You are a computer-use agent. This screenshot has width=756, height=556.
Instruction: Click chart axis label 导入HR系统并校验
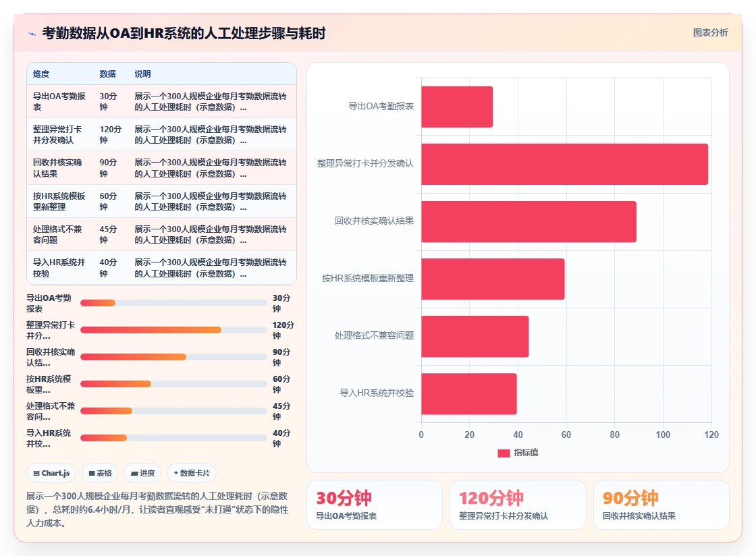point(377,393)
